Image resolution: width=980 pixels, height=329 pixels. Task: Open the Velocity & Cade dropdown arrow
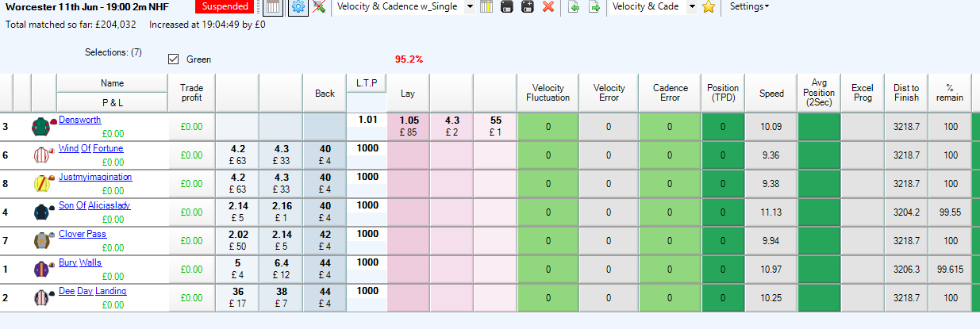(691, 7)
